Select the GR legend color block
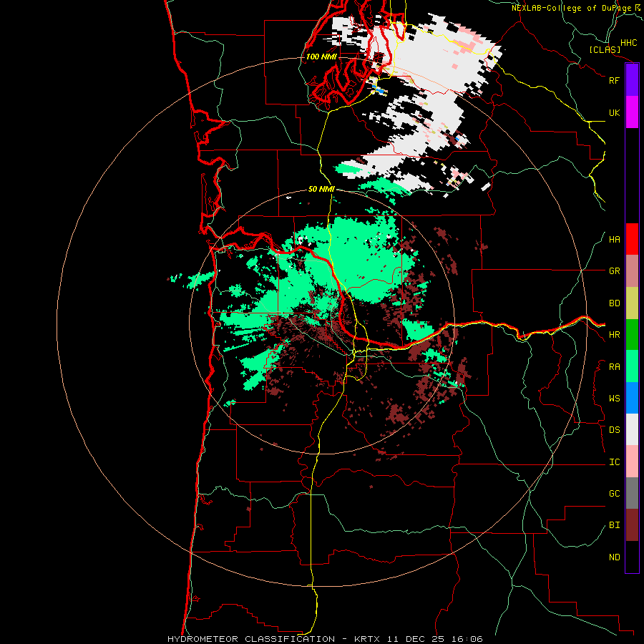 coord(632,271)
